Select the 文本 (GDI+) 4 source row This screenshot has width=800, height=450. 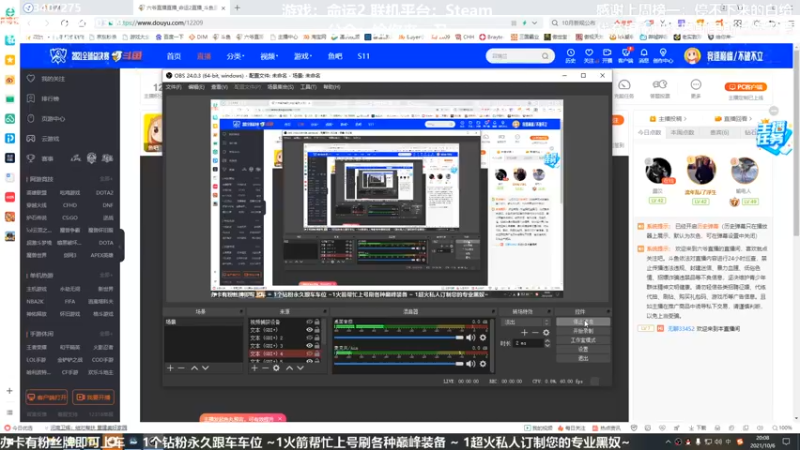[285, 353]
